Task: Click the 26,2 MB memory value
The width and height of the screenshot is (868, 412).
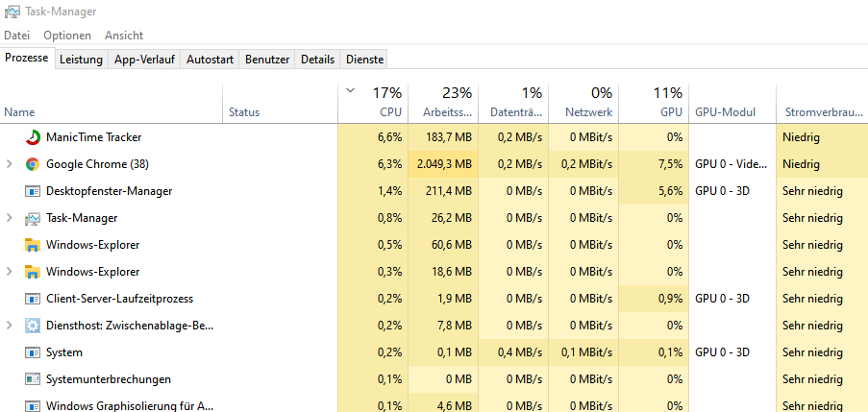Action: click(x=452, y=218)
